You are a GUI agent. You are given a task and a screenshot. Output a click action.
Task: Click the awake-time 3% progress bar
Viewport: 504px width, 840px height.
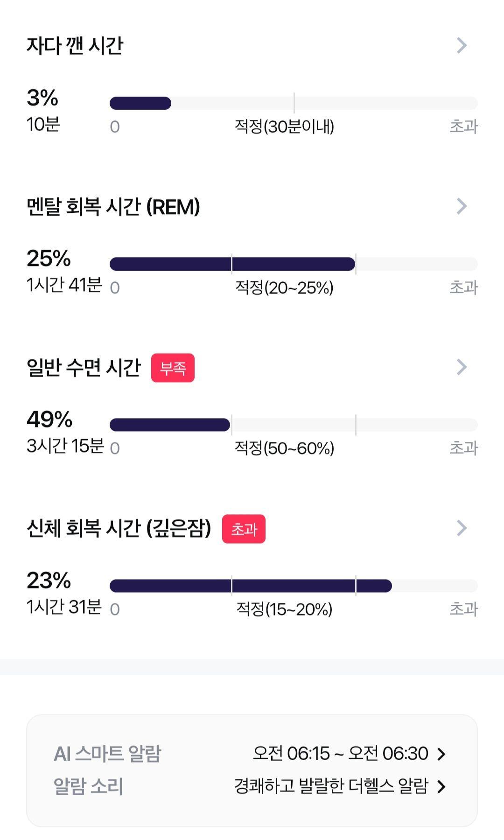pyautogui.click(x=294, y=103)
